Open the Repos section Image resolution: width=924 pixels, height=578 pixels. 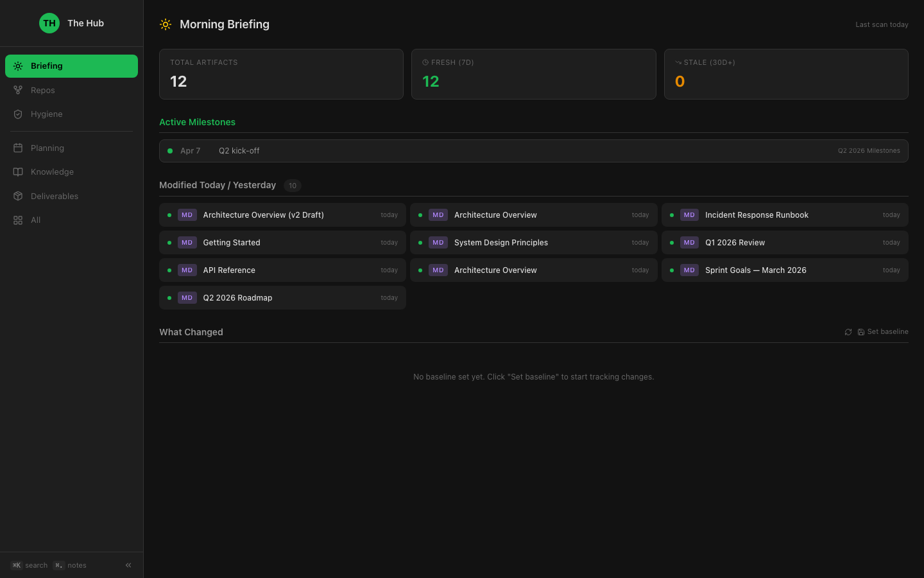43,91
